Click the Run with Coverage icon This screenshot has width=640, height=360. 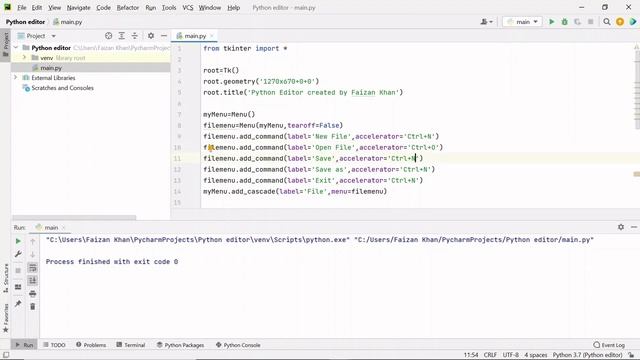click(578, 22)
